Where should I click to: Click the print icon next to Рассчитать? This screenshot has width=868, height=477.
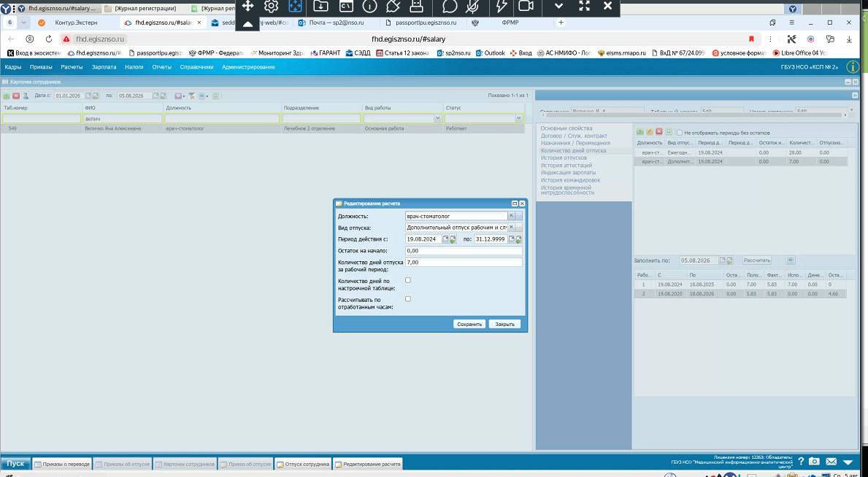coord(791,260)
